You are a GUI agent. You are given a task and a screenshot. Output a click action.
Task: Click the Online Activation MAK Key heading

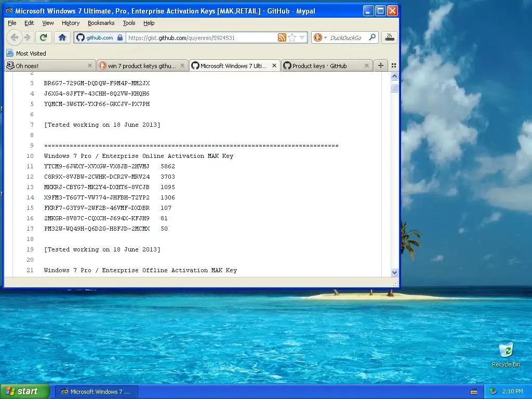pos(138,156)
